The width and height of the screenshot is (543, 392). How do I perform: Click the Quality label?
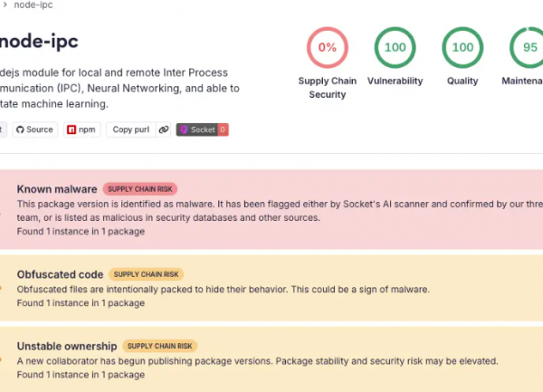click(462, 81)
